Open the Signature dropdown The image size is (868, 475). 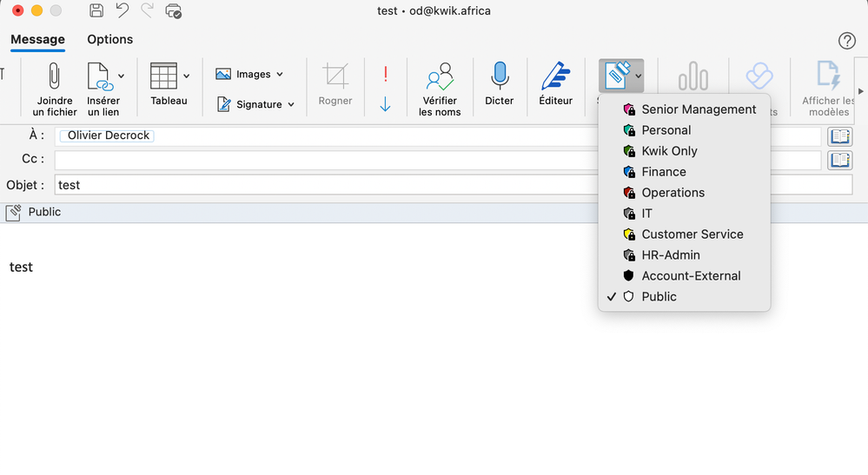pyautogui.click(x=255, y=104)
